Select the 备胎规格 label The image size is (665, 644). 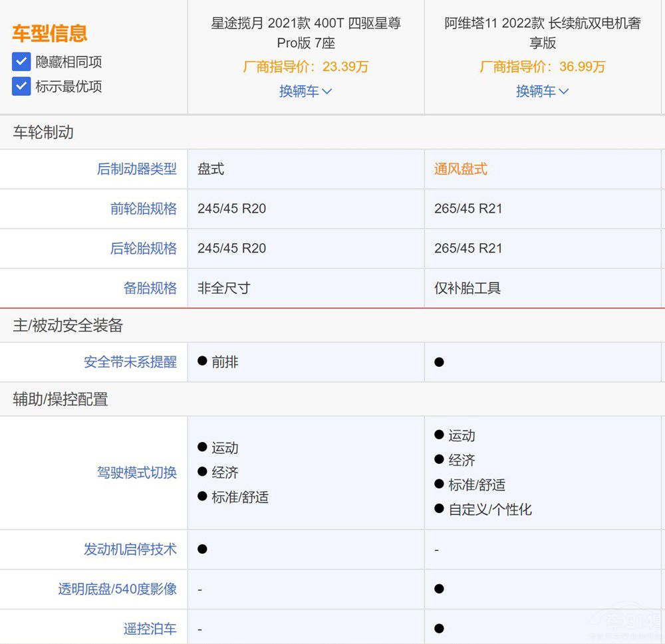[x=151, y=288]
